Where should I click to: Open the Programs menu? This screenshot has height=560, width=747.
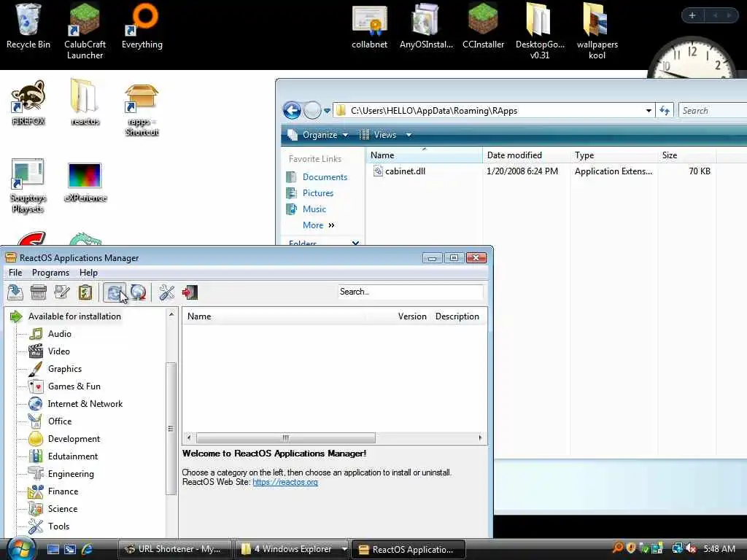pos(50,273)
